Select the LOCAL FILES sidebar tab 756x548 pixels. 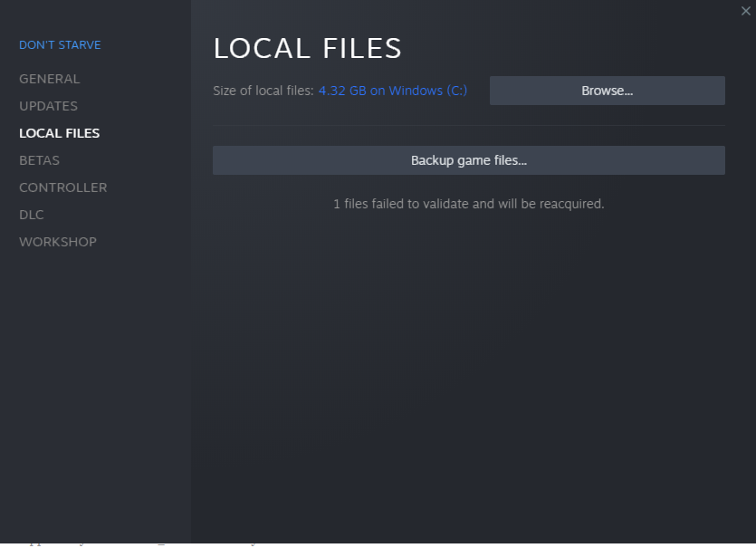coord(60,133)
